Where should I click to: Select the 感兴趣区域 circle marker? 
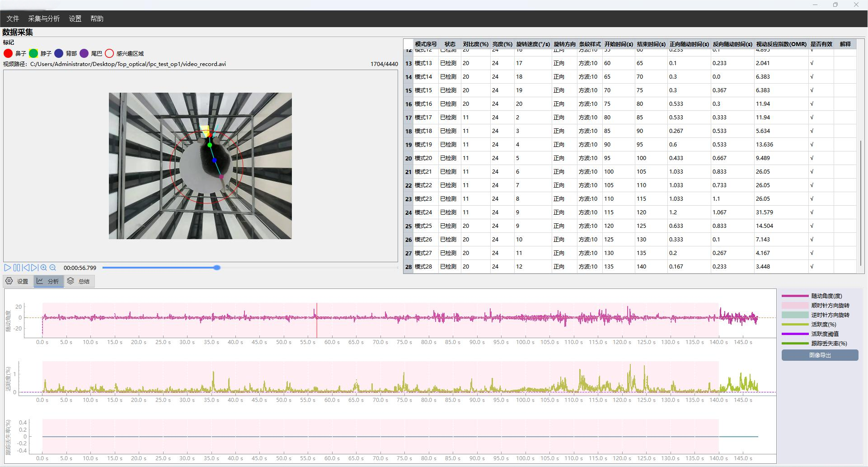point(109,53)
